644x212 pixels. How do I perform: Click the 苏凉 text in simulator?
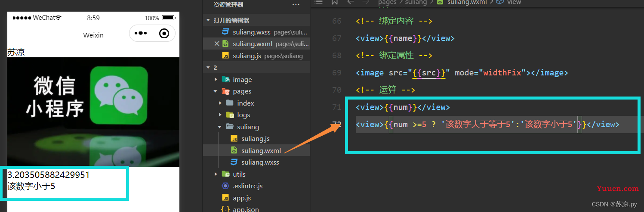(16, 53)
